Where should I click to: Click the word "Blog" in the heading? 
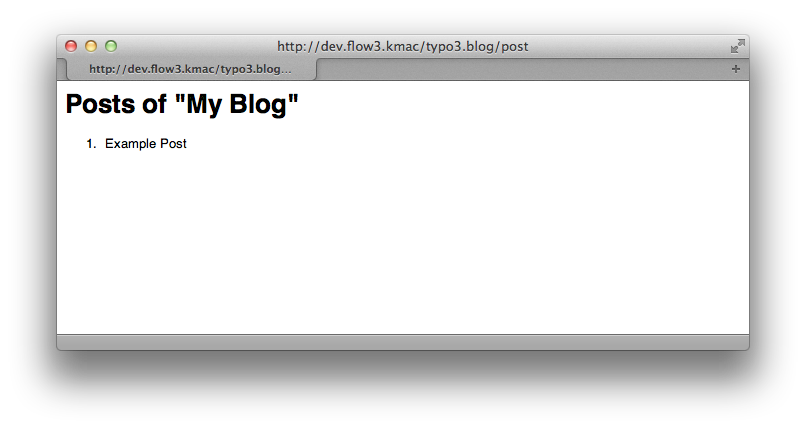click(x=258, y=105)
